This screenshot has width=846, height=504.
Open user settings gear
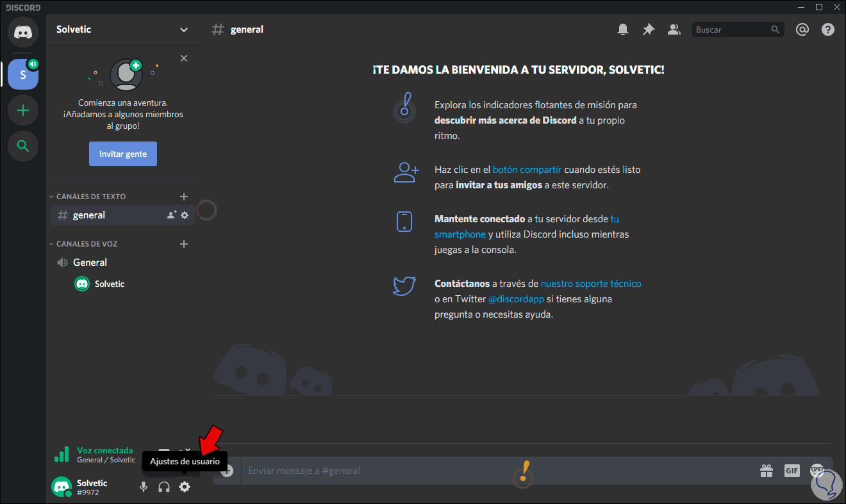pyautogui.click(x=185, y=487)
